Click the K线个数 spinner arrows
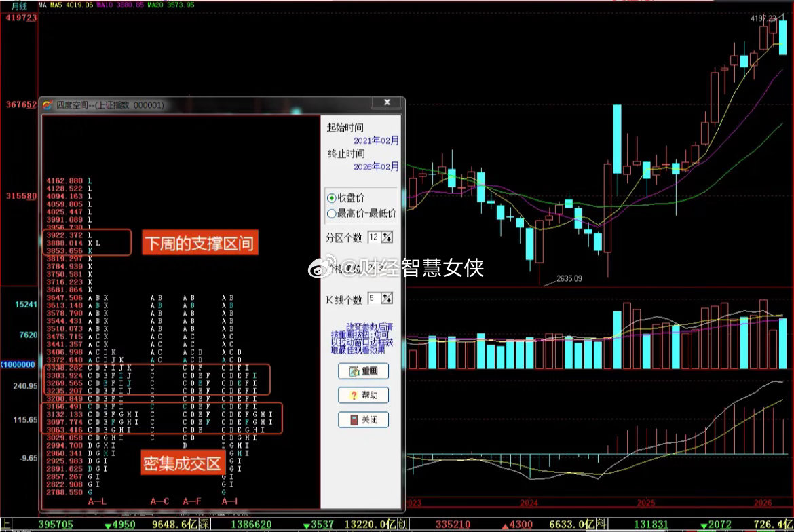794x532 pixels. [387, 298]
